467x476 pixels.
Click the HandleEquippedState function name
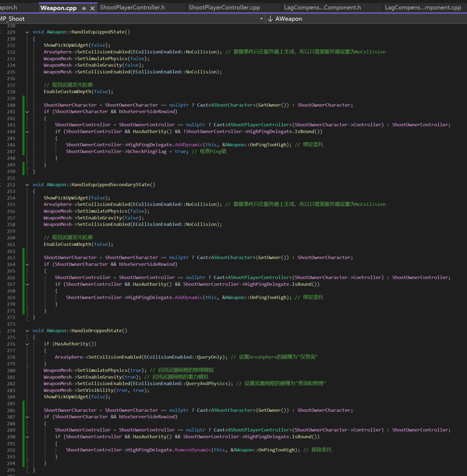click(x=98, y=32)
